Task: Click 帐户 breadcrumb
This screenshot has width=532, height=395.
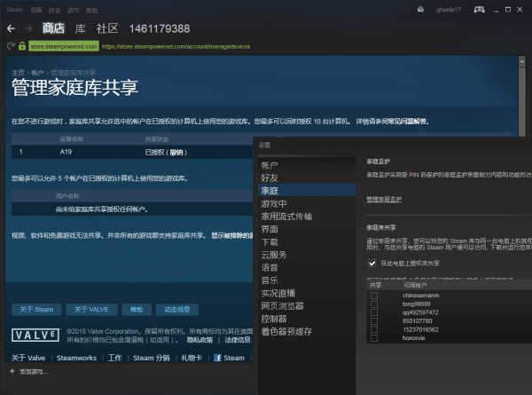Action: (37, 73)
